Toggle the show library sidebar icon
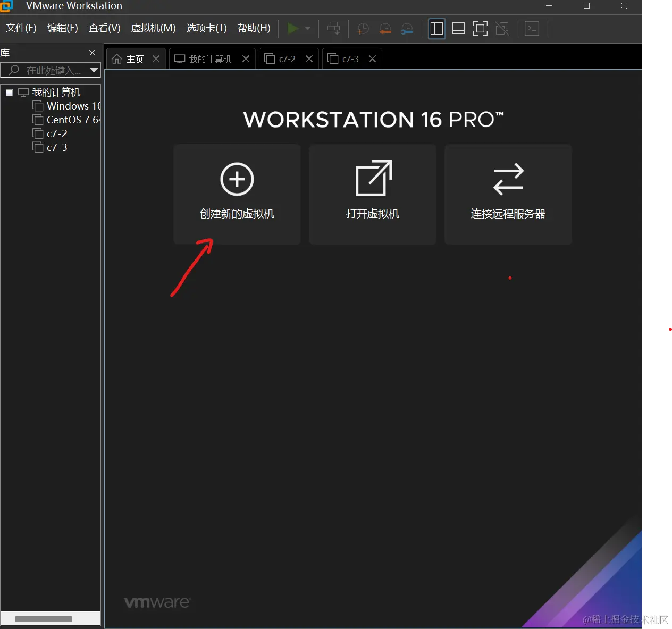 coord(436,28)
